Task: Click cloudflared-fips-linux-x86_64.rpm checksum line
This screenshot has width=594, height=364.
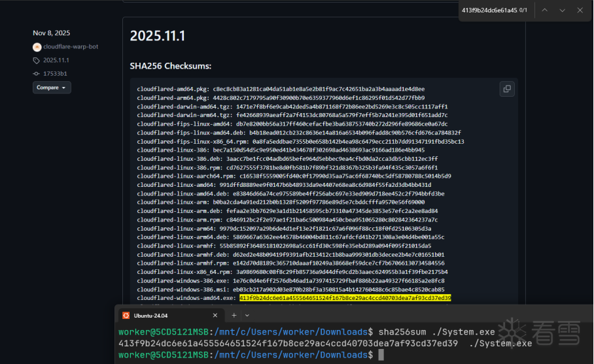Action: (x=300, y=142)
